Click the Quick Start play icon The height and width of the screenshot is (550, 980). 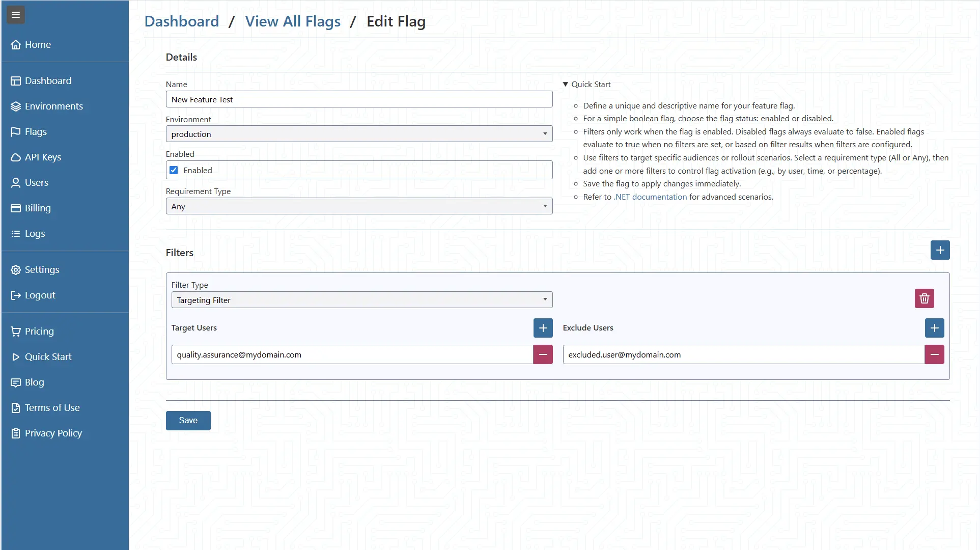pos(16,357)
